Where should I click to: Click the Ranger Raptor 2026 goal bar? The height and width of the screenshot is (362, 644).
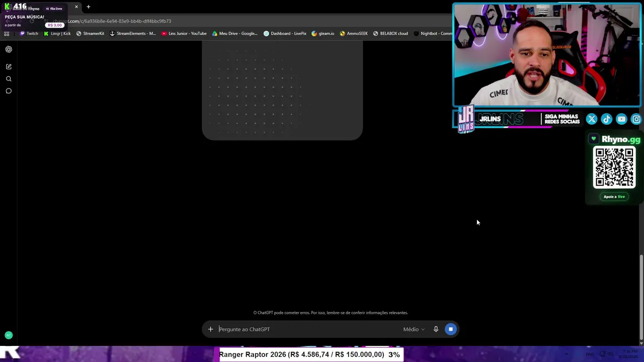click(309, 354)
